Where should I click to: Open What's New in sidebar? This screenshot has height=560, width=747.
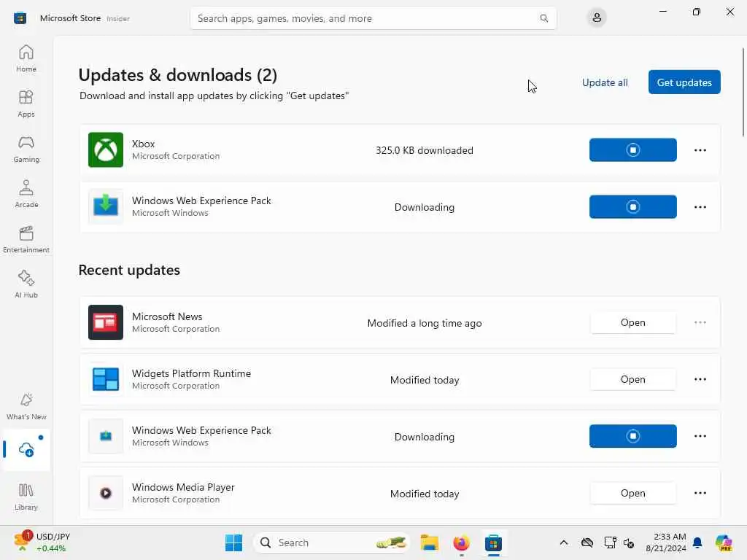point(26,407)
